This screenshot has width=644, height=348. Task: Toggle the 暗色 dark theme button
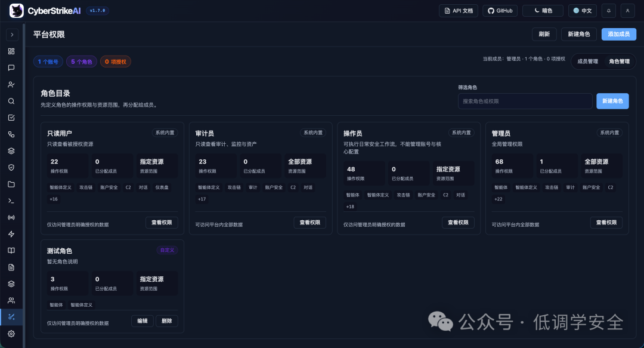pos(543,11)
